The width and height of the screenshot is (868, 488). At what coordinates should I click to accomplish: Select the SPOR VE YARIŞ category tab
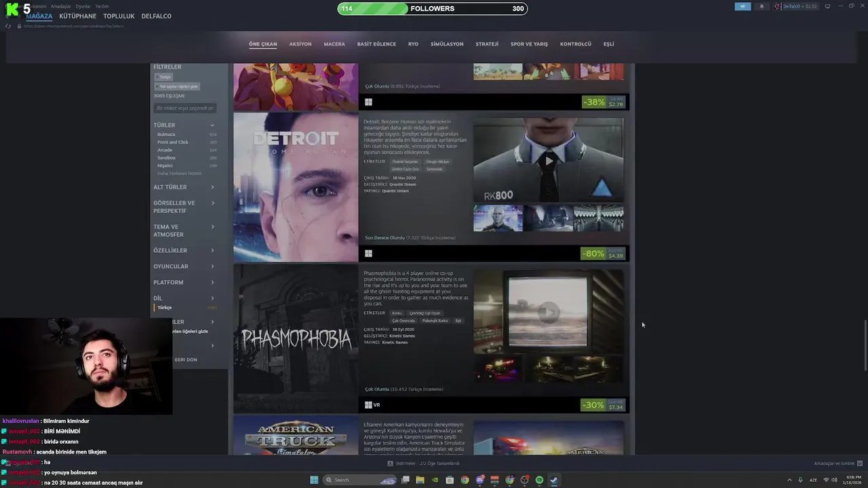tap(529, 44)
